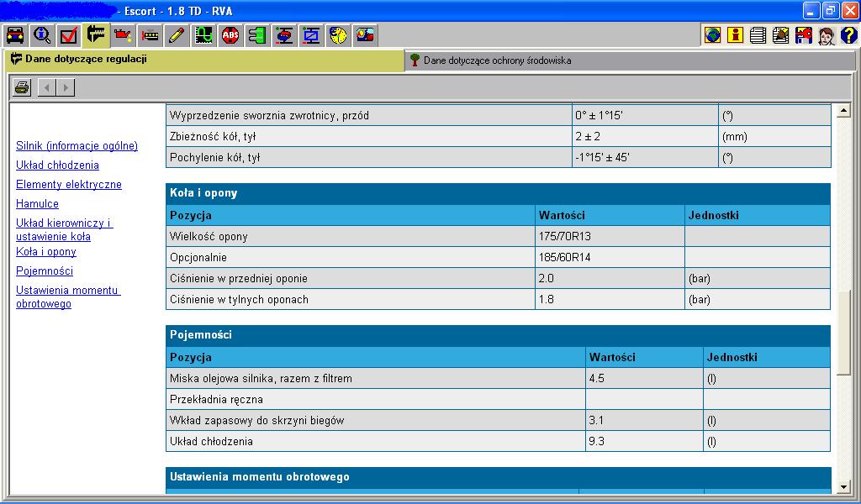Click the printer icon to print
The image size is (861, 504).
(x=22, y=87)
